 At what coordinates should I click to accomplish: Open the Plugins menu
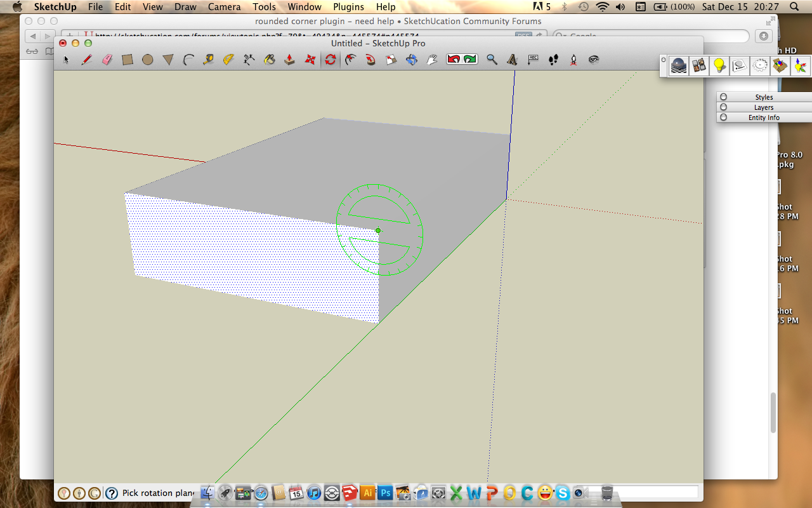[348, 7]
